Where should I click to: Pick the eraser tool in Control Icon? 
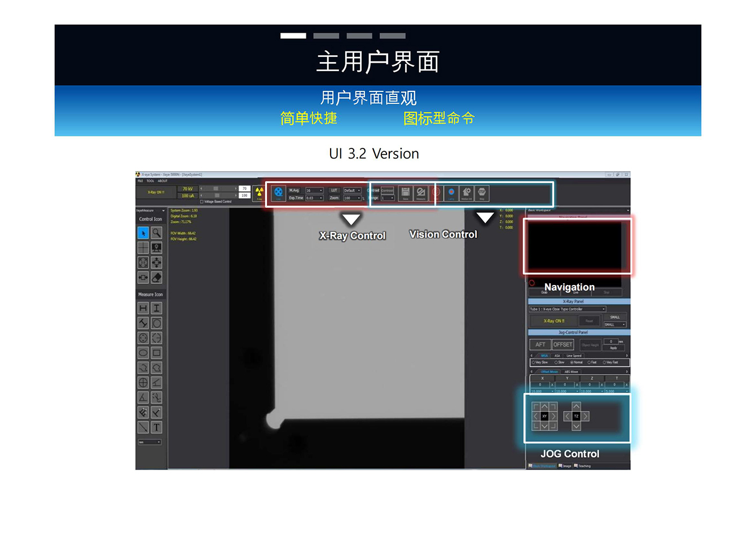(x=157, y=278)
